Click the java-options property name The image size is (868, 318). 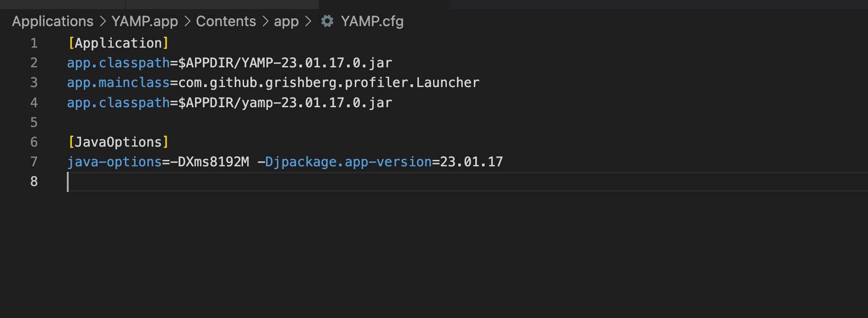[114, 161]
